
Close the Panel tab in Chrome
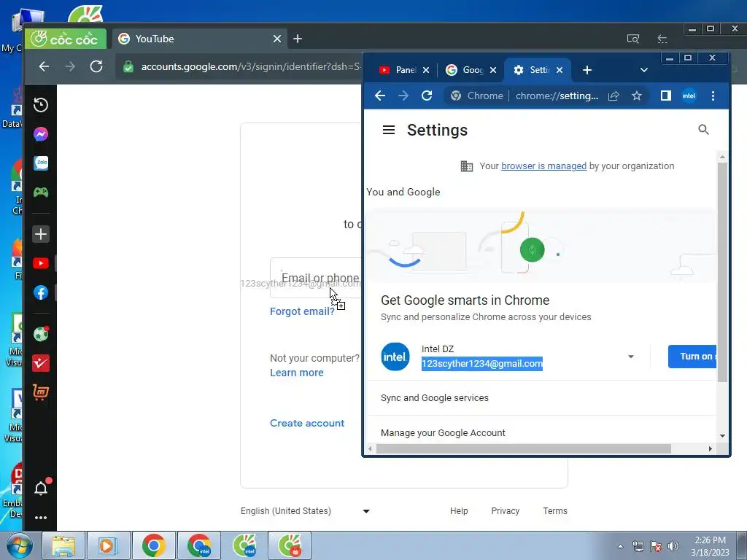point(426,70)
